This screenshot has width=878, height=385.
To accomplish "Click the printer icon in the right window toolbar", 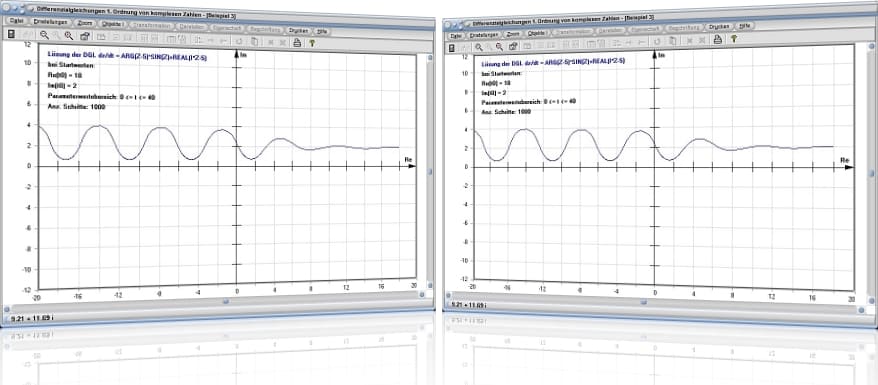I will [x=717, y=39].
